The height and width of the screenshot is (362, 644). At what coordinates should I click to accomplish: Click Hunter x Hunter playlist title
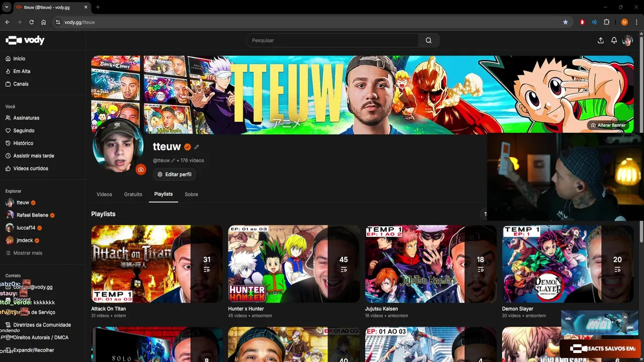point(246,309)
